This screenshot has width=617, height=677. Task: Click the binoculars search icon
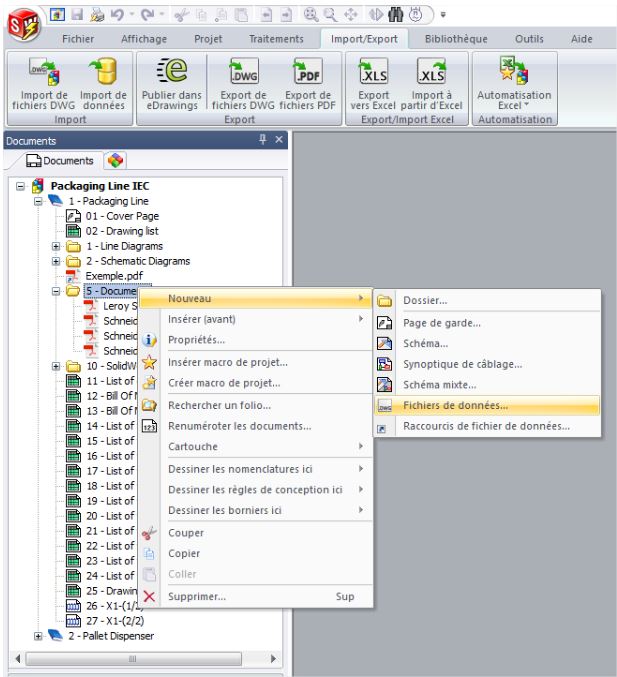(x=396, y=15)
